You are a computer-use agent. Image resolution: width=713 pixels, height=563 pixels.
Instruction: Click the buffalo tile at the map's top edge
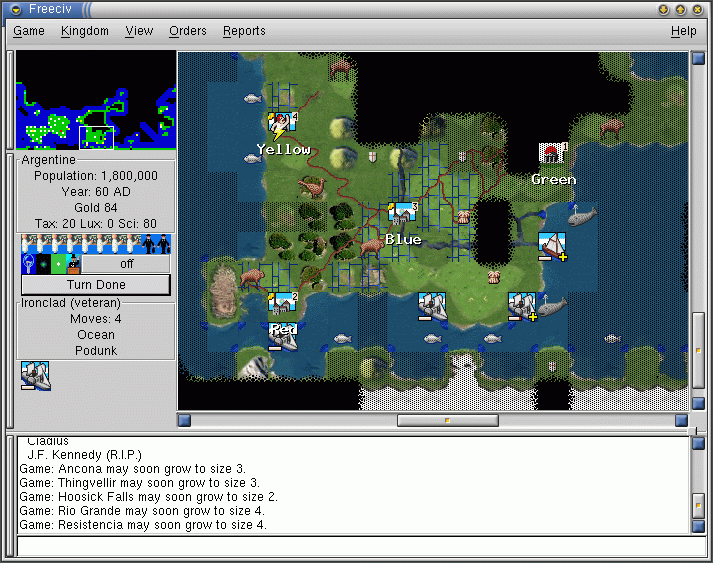342,68
